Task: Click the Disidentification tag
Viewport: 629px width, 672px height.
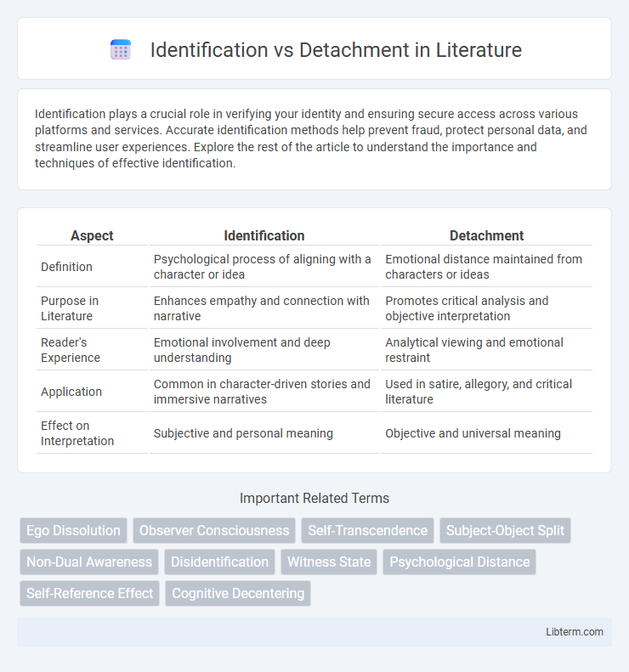Action: click(219, 562)
